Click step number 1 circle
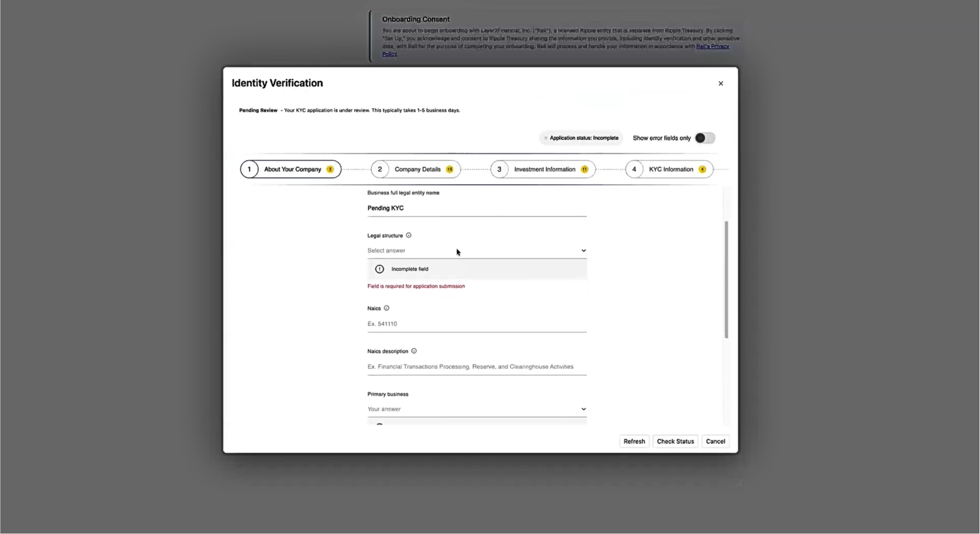 coord(249,169)
